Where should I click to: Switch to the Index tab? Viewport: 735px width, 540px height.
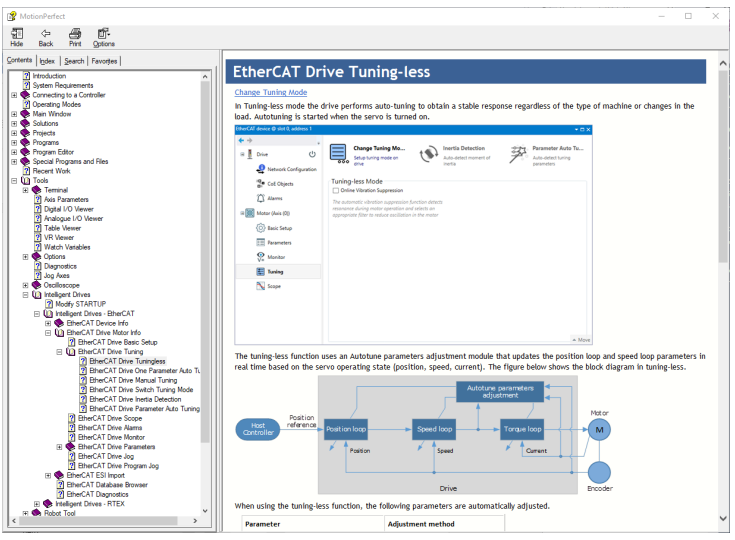(x=47, y=61)
